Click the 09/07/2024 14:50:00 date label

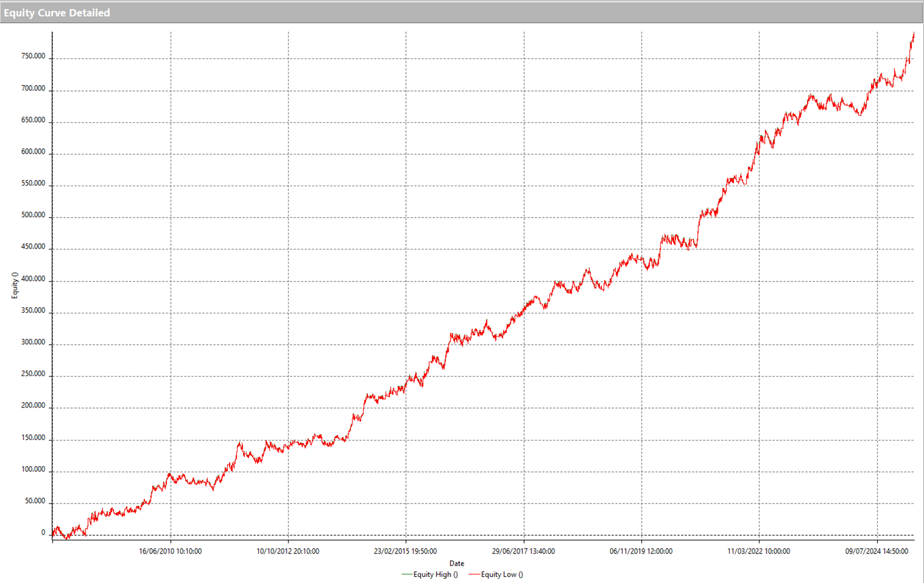[x=876, y=551]
